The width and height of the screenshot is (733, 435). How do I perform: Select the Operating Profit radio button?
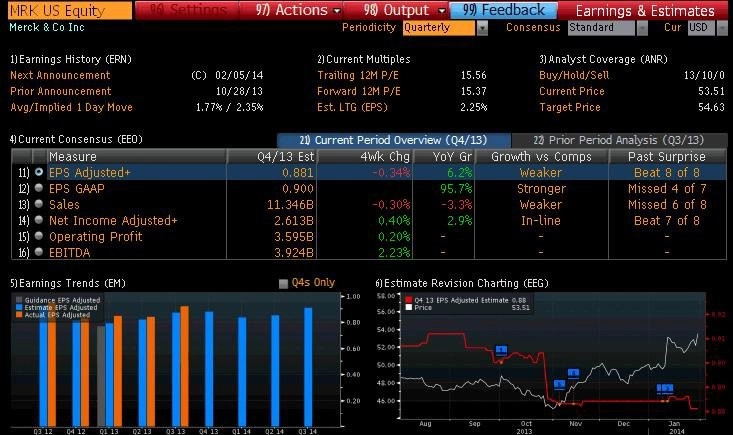[39, 236]
